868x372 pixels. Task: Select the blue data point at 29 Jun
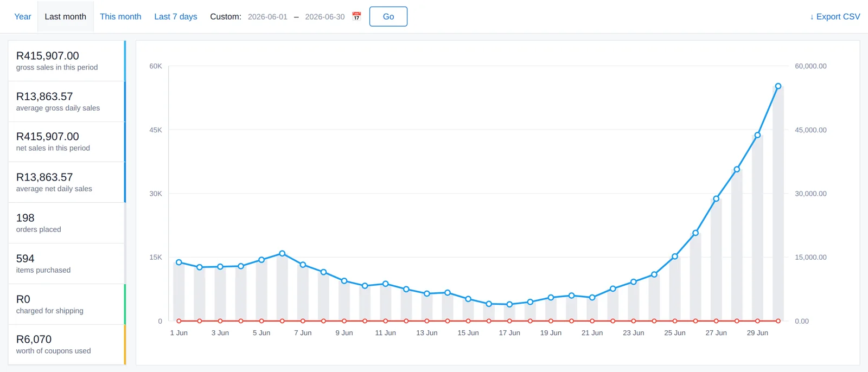(x=757, y=135)
